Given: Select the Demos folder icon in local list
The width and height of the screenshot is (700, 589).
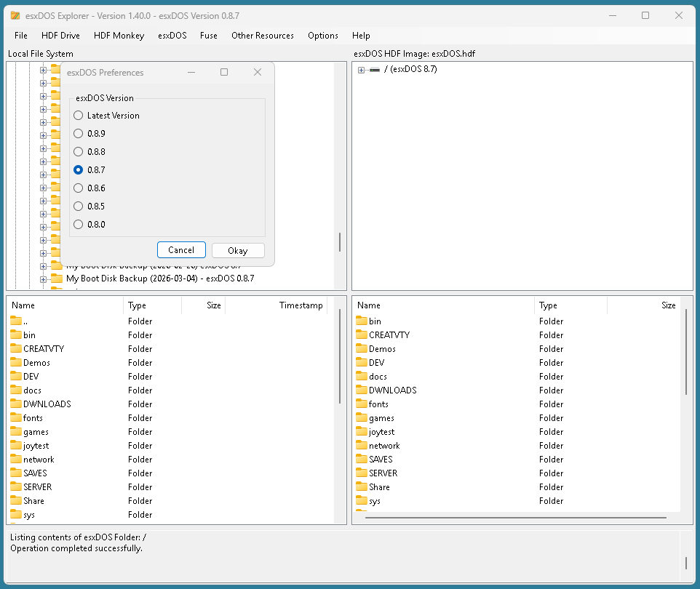Looking at the screenshot, I should (16, 362).
